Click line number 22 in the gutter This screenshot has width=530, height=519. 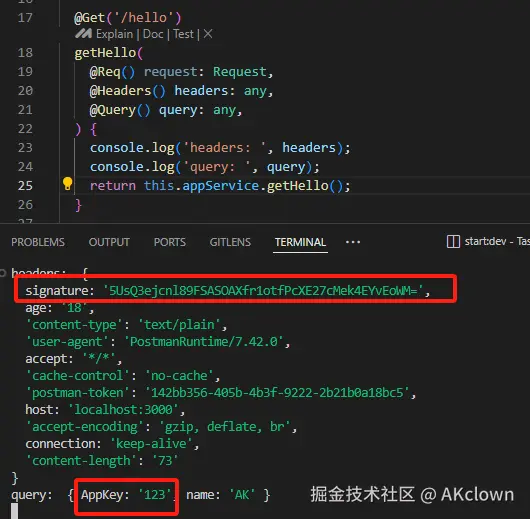(x=25, y=128)
